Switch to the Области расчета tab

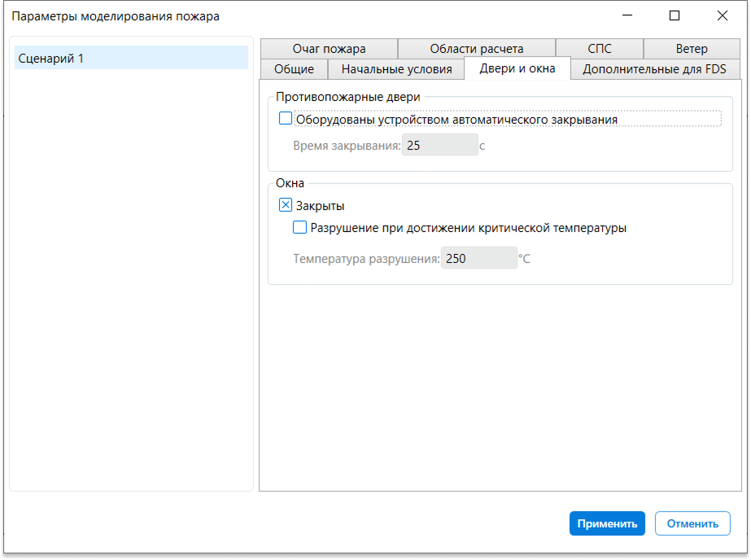pos(477,48)
